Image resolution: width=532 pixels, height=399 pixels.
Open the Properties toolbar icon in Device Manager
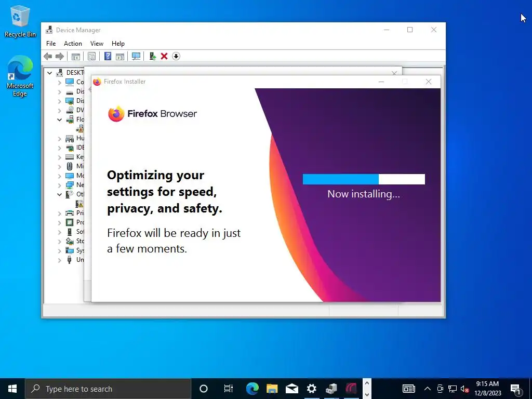pos(91,56)
